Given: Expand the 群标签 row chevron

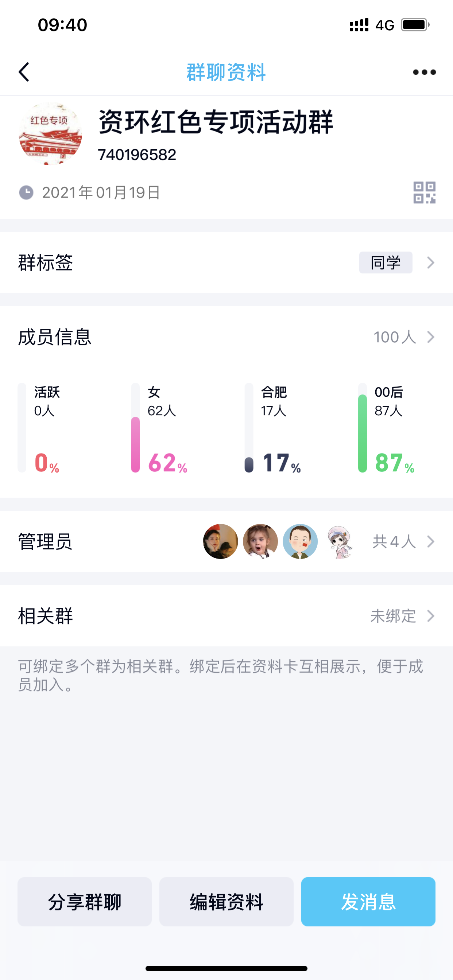Looking at the screenshot, I should 430,262.
